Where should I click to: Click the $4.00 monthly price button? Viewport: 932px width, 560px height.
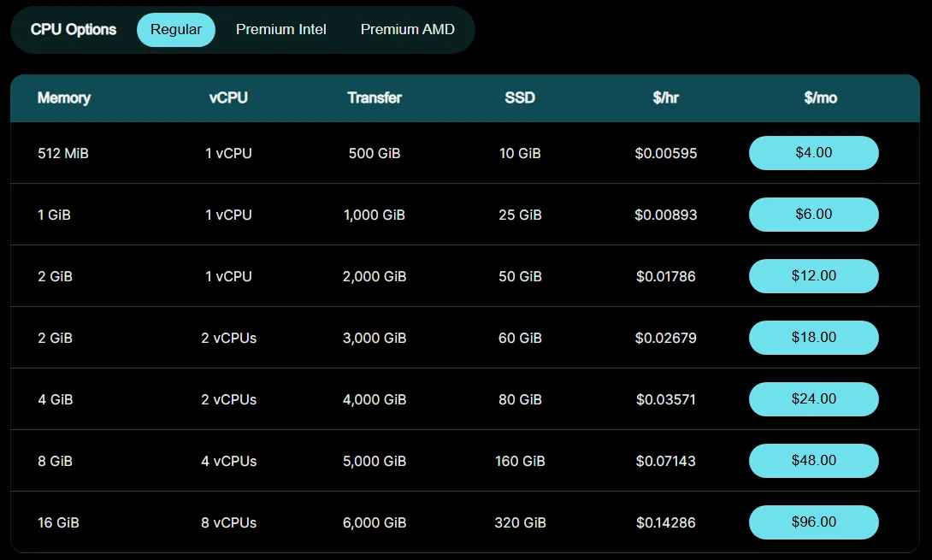point(814,153)
